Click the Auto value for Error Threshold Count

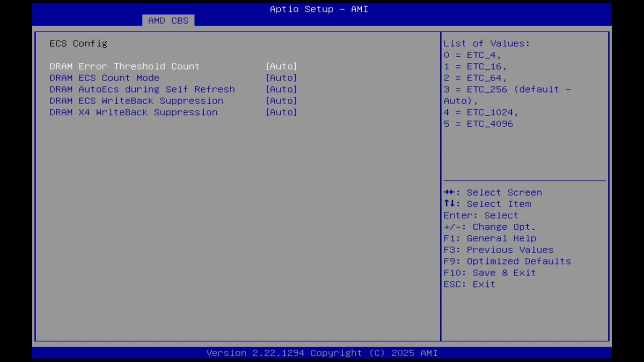(x=281, y=66)
